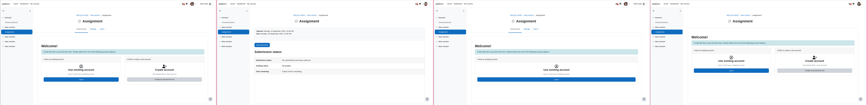Click Add submission button

[262, 45]
